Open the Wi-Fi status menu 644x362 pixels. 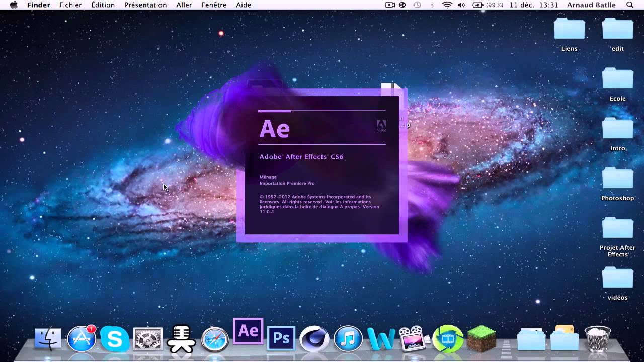pos(447,5)
